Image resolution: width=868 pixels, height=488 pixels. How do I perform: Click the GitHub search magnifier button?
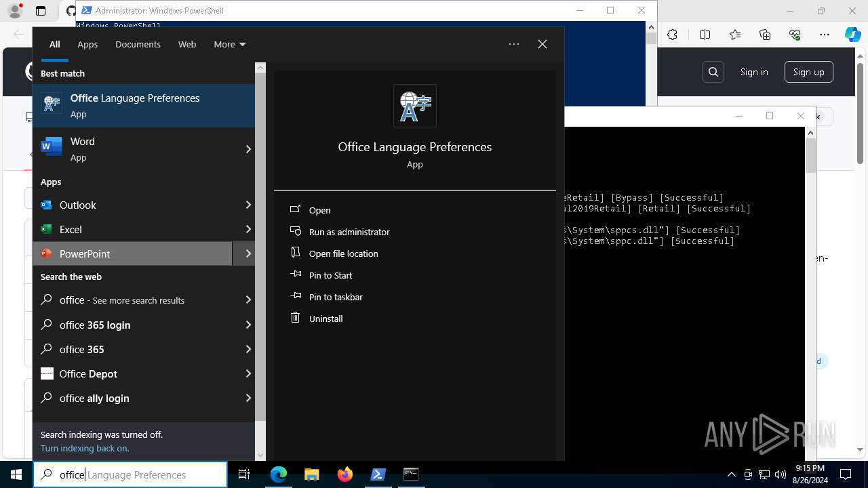coord(713,72)
